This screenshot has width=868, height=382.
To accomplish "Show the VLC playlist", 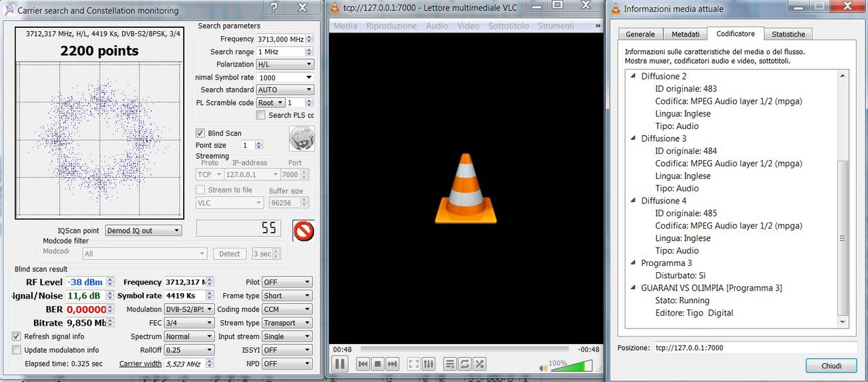I will pos(450,364).
